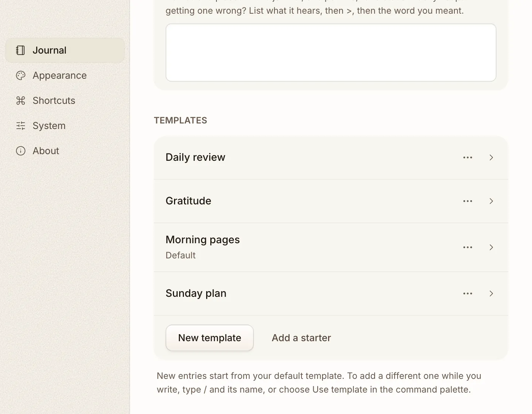Expand the Morning pages template chevron
The height and width of the screenshot is (414, 532).
coord(491,247)
